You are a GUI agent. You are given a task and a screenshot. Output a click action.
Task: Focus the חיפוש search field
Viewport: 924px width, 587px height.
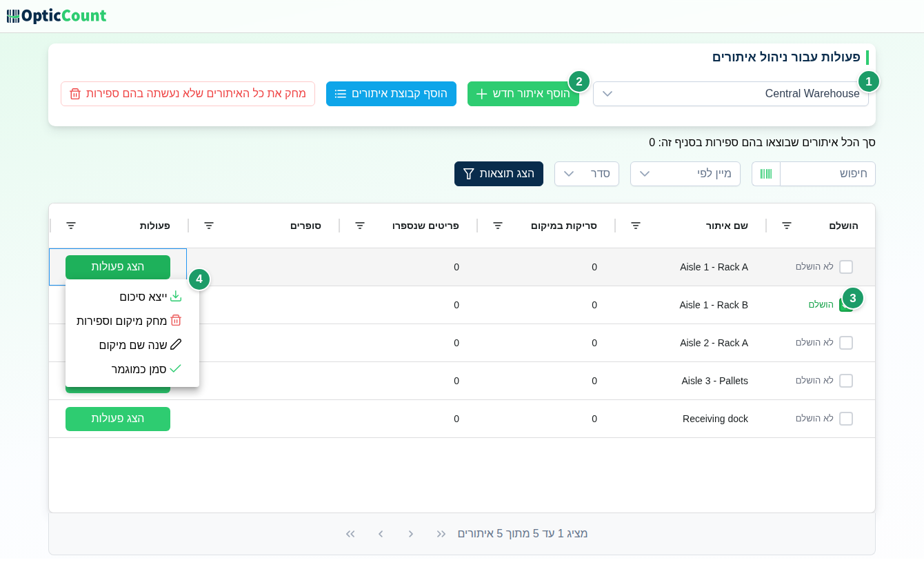827,174
